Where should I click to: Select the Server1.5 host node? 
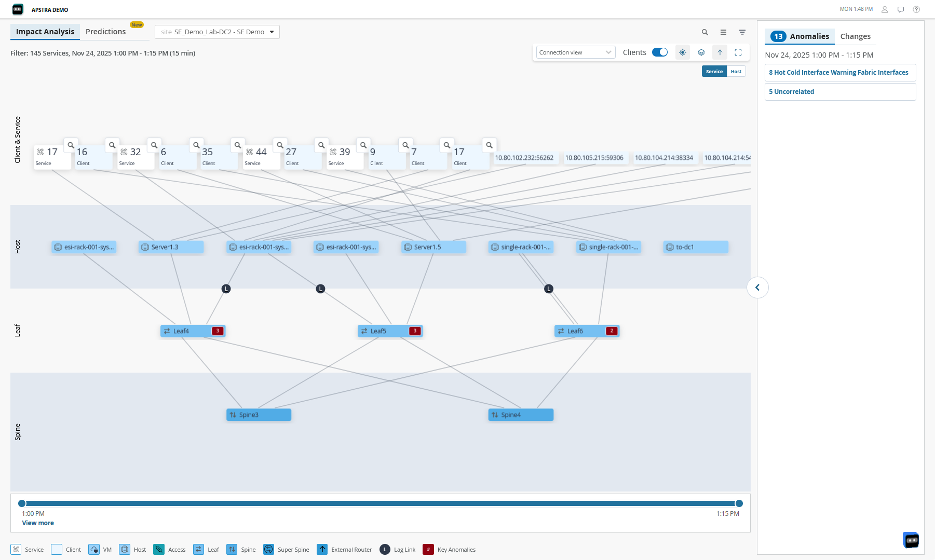433,247
